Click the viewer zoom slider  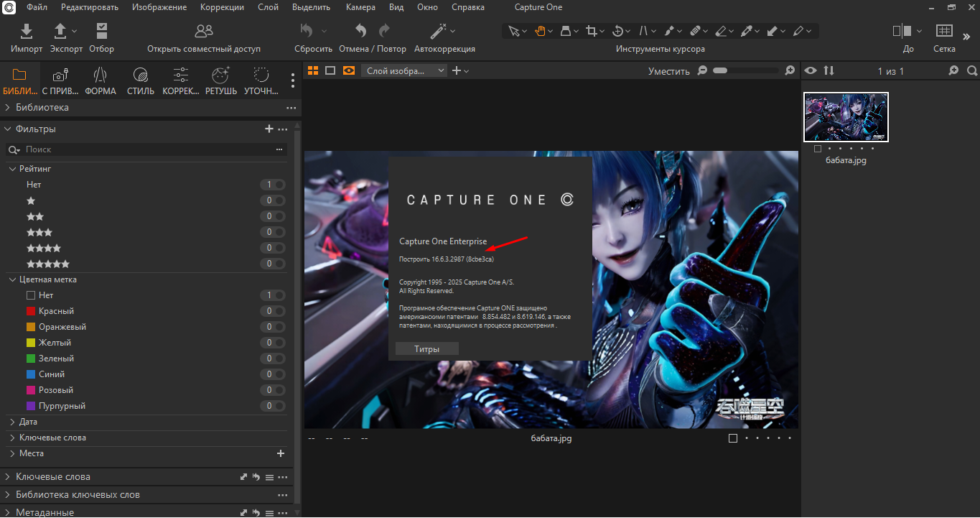click(x=745, y=70)
